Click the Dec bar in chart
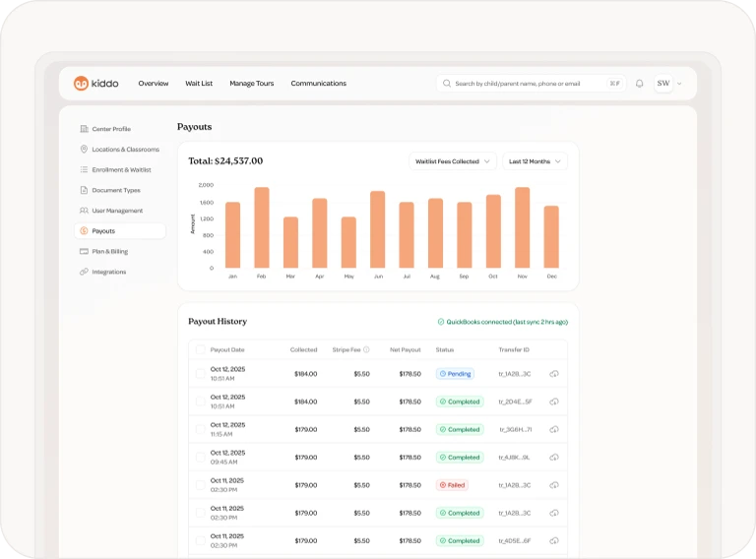 [551, 236]
